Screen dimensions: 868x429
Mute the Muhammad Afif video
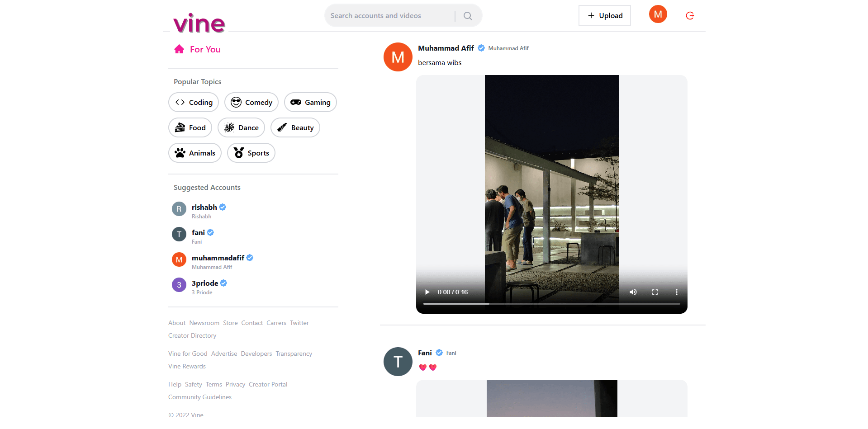633,292
